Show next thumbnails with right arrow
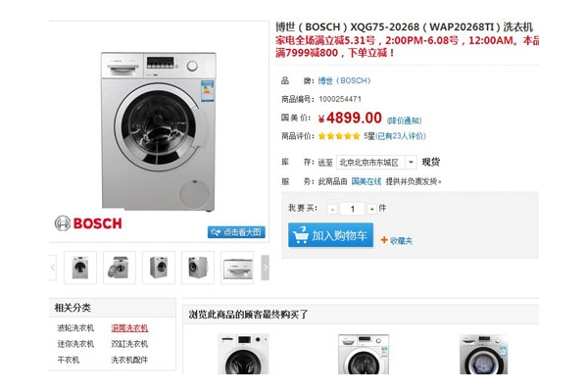The height and width of the screenshot is (392, 588). [x=266, y=268]
